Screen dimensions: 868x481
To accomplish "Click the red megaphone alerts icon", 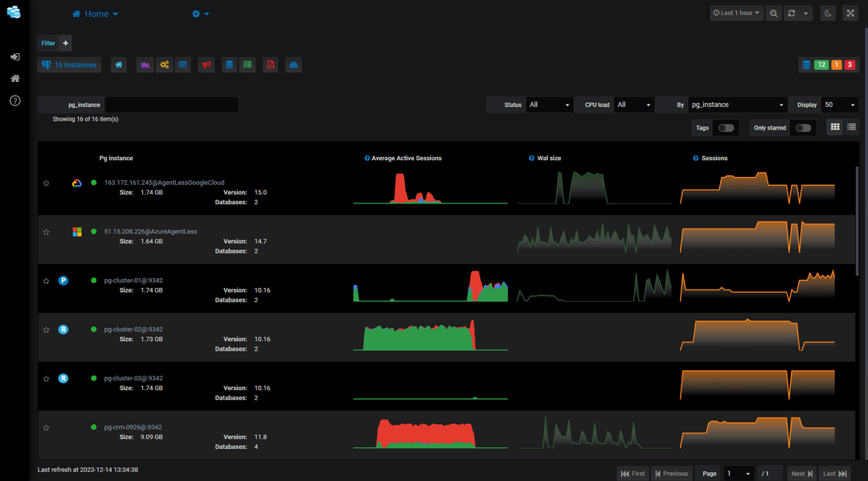I will [x=206, y=64].
